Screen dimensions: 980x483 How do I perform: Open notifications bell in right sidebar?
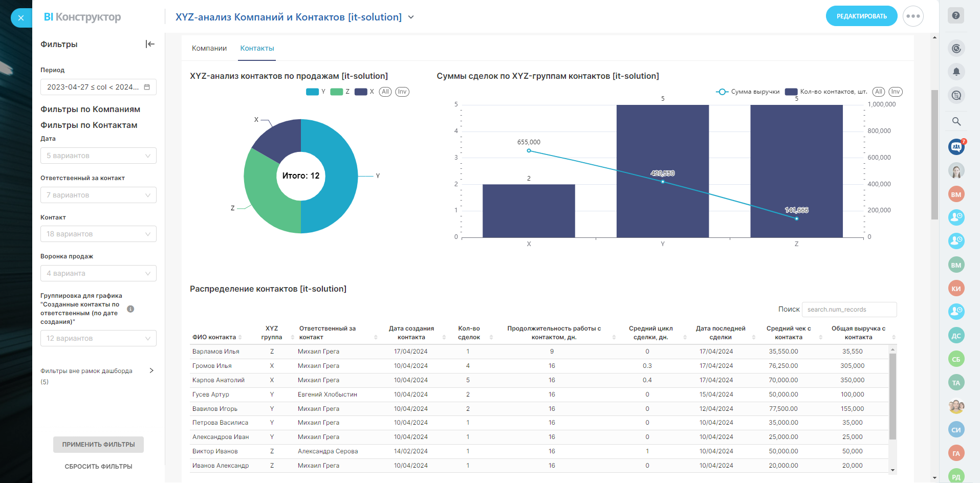pos(956,72)
